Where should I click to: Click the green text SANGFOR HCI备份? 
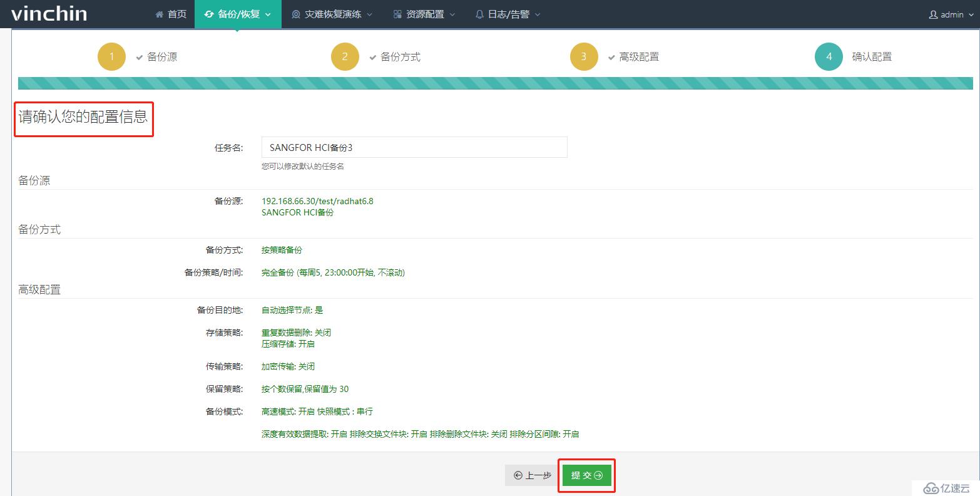(x=297, y=212)
